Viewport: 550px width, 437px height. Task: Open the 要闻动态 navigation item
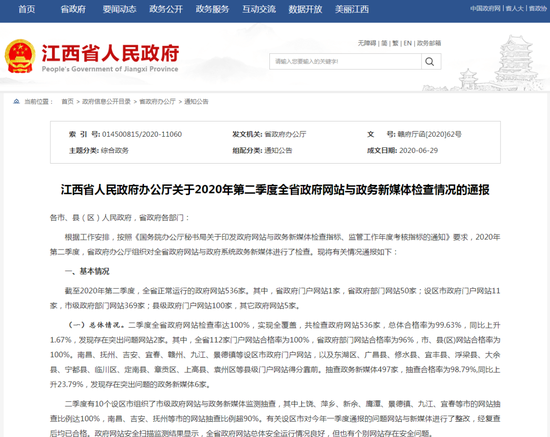119,9
